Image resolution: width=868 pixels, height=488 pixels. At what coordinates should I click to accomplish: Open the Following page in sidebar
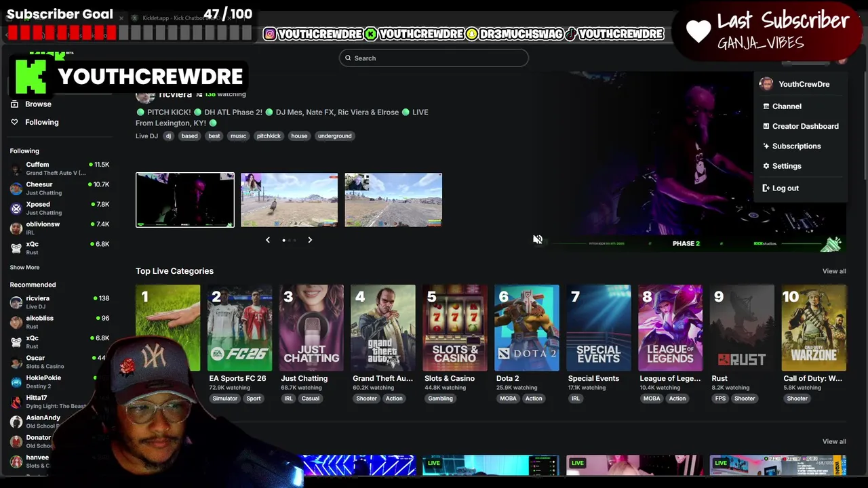[x=42, y=122]
